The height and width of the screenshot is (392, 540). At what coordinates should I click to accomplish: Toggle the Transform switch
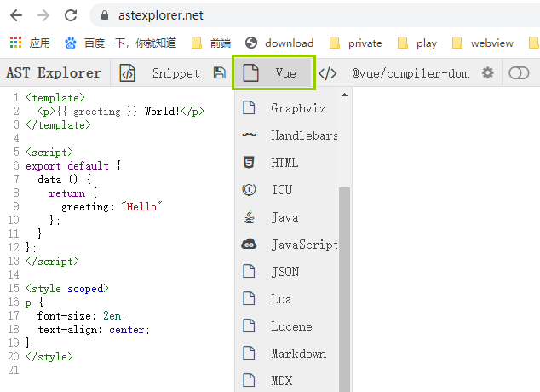click(519, 73)
